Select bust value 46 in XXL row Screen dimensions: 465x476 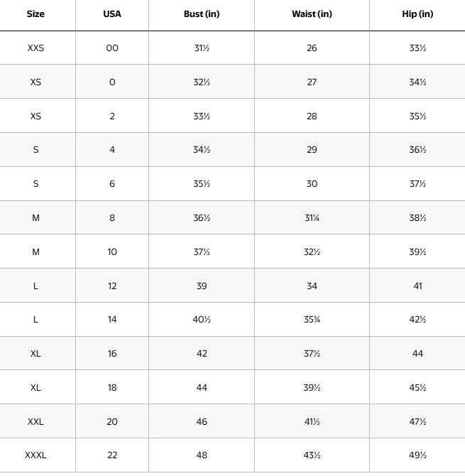click(x=202, y=421)
